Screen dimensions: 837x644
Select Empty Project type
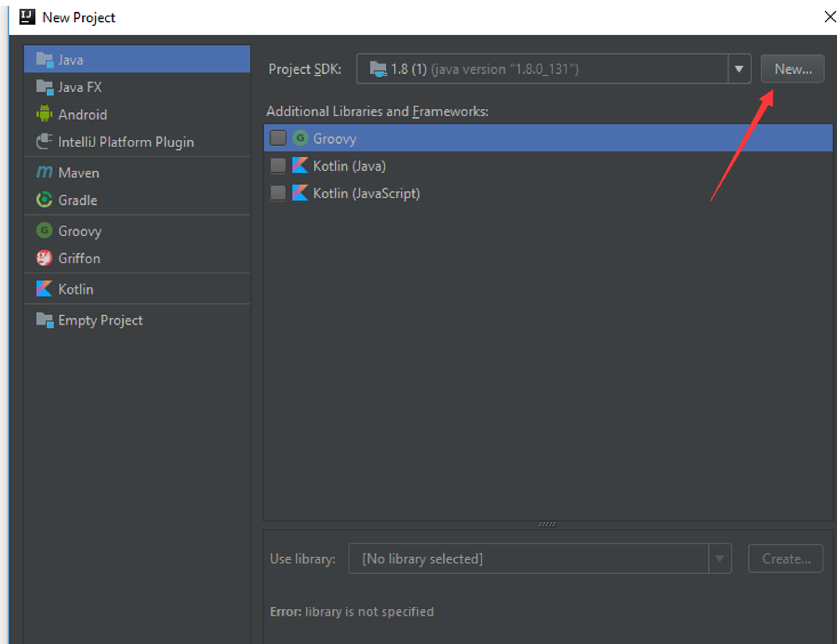(137, 320)
